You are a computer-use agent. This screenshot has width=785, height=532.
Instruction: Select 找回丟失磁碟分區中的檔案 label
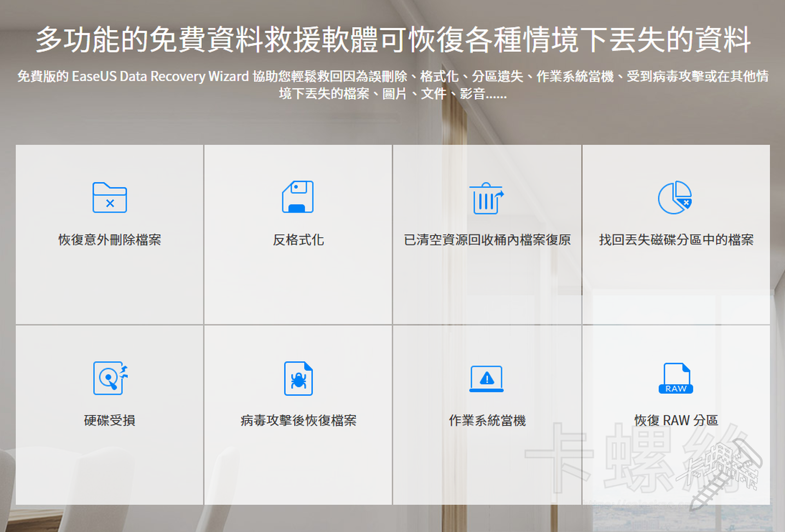tap(676, 240)
